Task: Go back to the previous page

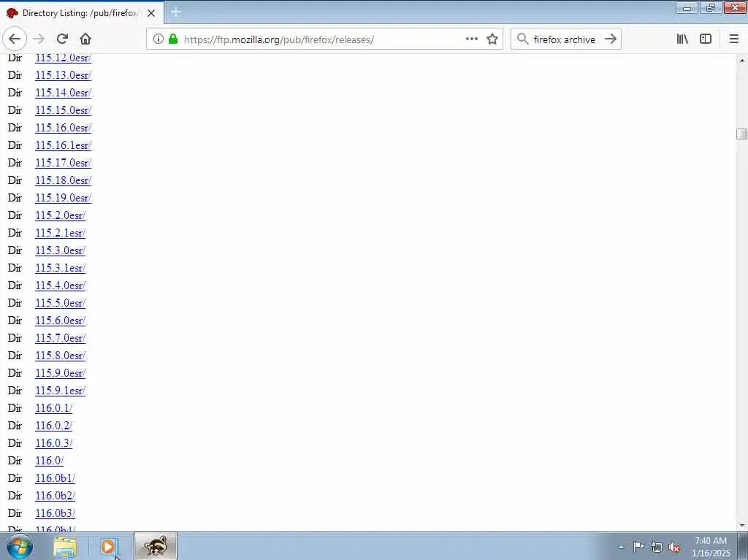Action: 15,39
